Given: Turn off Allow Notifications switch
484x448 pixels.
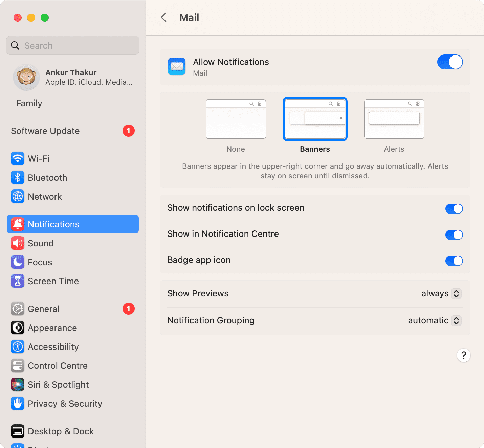Looking at the screenshot, I should click(450, 62).
